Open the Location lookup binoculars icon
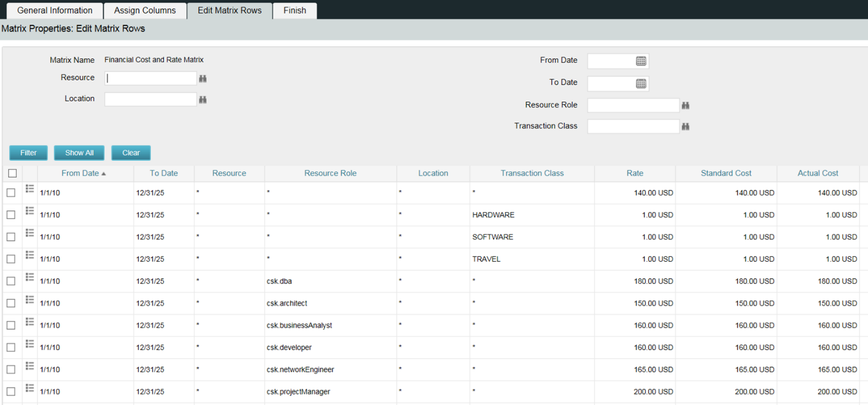The image size is (868, 405). pyautogui.click(x=202, y=100)
